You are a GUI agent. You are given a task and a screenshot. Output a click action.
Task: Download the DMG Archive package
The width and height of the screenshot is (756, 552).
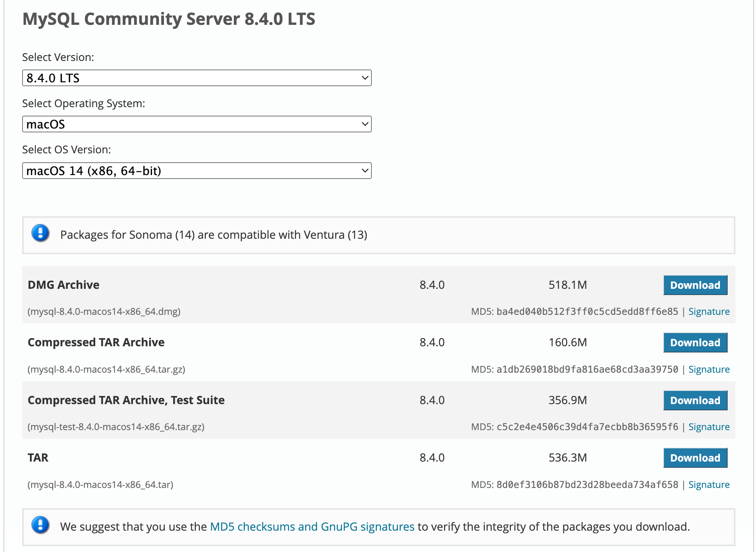click(695, 285)
